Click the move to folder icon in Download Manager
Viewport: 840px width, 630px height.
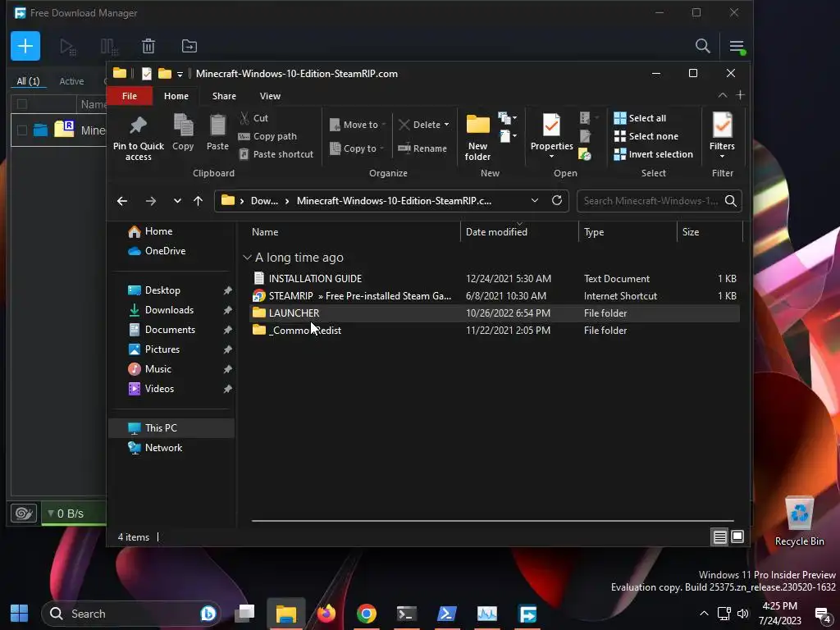coord(189,47)
